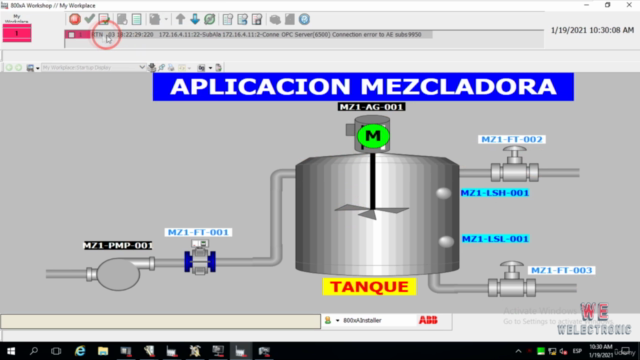640x360 pixels.
Task: Open the arrow beside the yellow folder icon
Action: (x=189, y=68)
